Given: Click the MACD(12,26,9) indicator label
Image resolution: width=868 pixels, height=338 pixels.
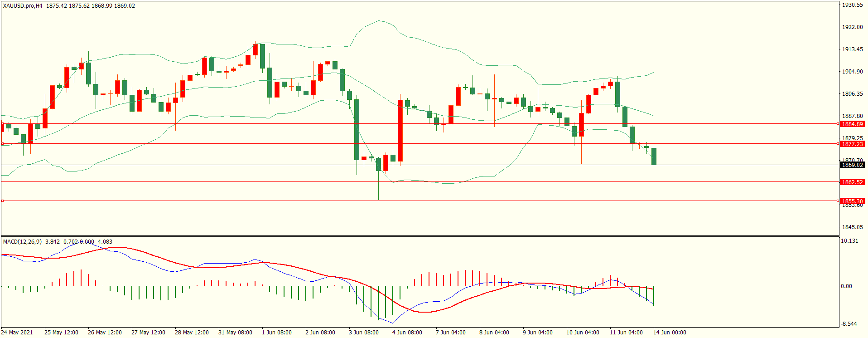Looking at the screenshot, I should 22,242.
